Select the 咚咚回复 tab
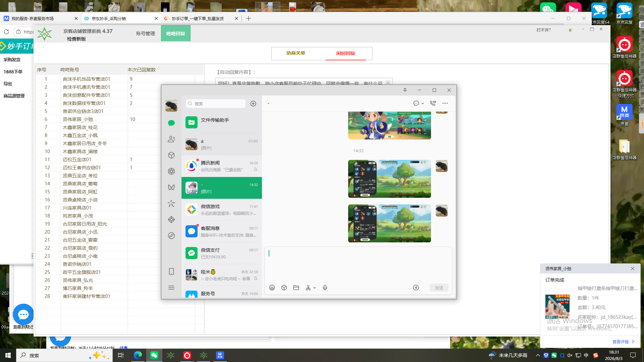 [x=176, y=34]
